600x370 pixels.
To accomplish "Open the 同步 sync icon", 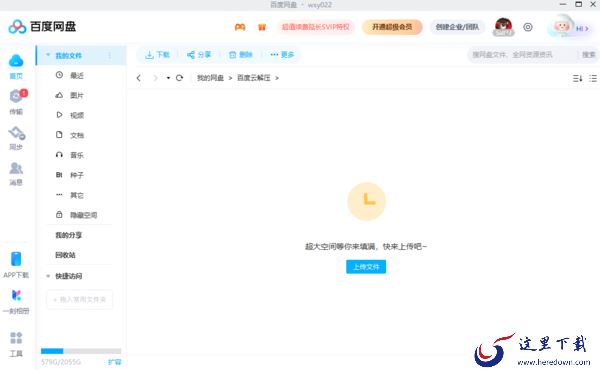I will (16, 133).
